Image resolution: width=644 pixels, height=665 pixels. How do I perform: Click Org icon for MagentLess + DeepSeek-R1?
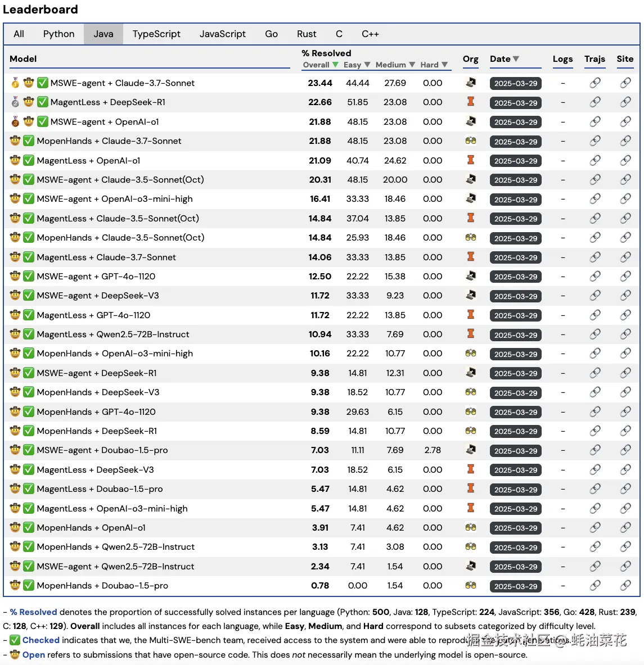click(x=470, y=102)
